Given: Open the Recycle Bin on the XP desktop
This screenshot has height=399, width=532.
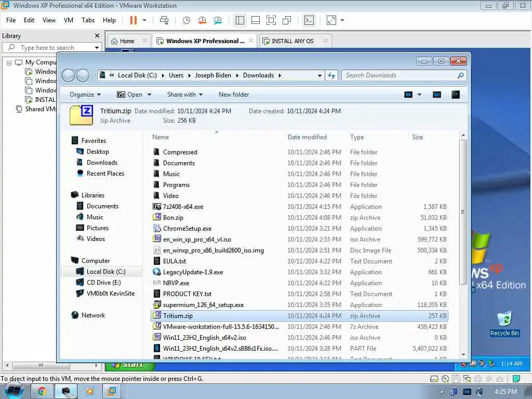Looking at the screenshot, I should [504, 324].
